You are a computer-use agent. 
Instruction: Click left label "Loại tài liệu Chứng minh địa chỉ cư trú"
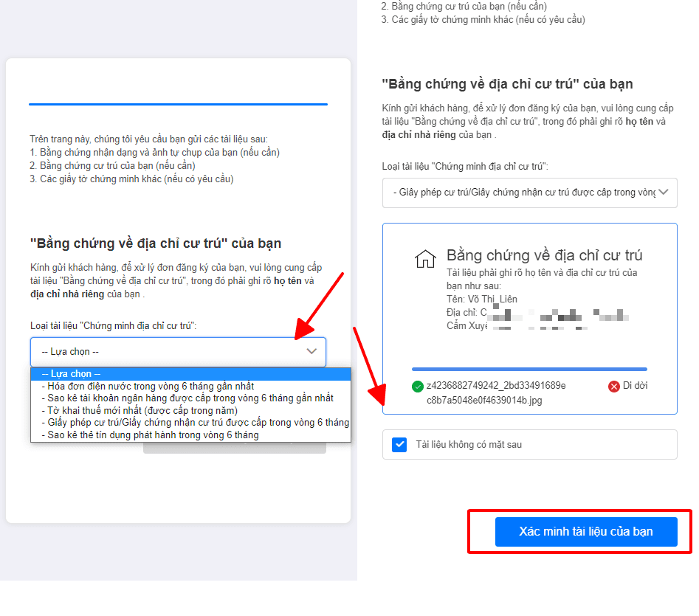click(113, 325)
